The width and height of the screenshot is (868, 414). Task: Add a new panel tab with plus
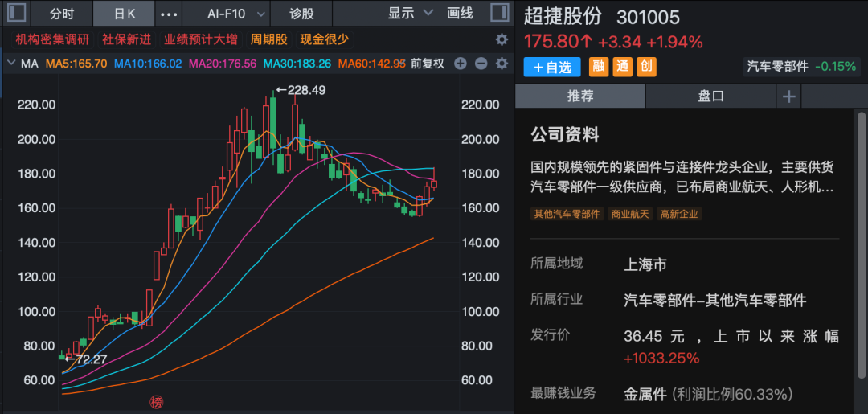pos(788,96)
